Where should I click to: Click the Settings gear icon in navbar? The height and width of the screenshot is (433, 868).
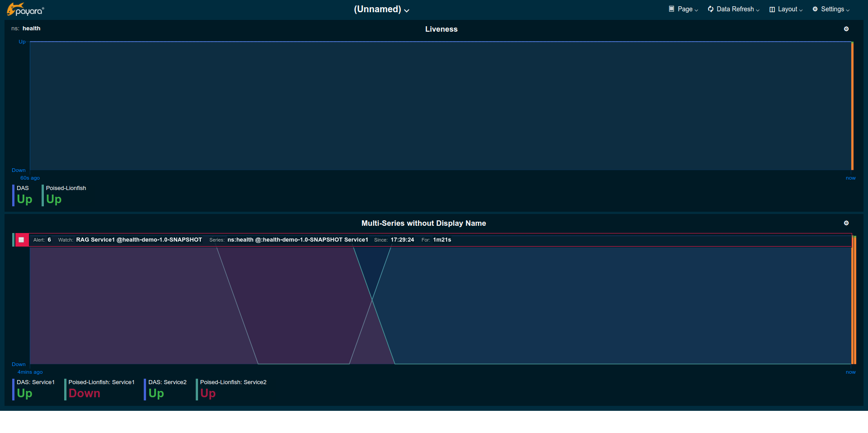815,9
